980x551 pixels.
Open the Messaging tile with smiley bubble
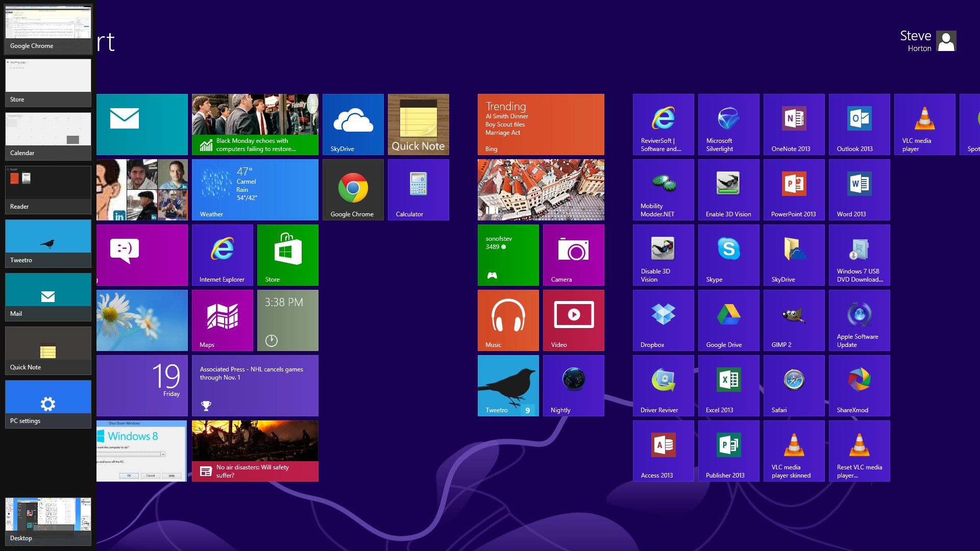coord(142,255)
